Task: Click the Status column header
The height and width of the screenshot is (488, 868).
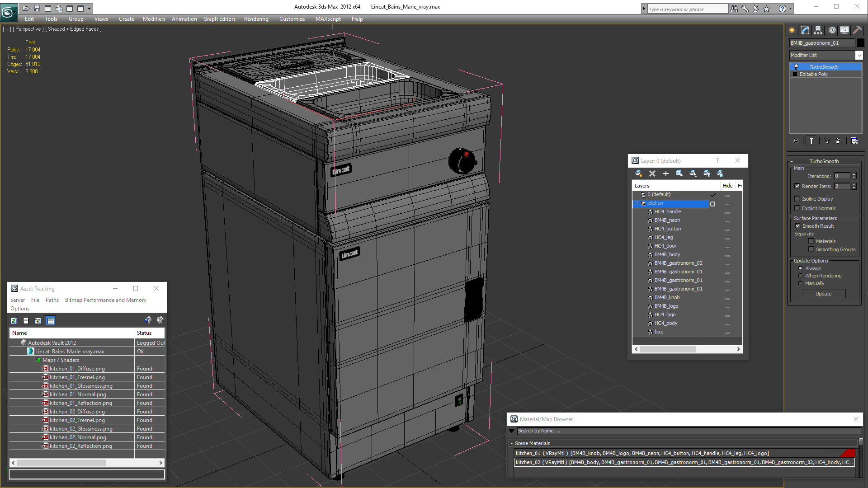Action: point(149,333)
